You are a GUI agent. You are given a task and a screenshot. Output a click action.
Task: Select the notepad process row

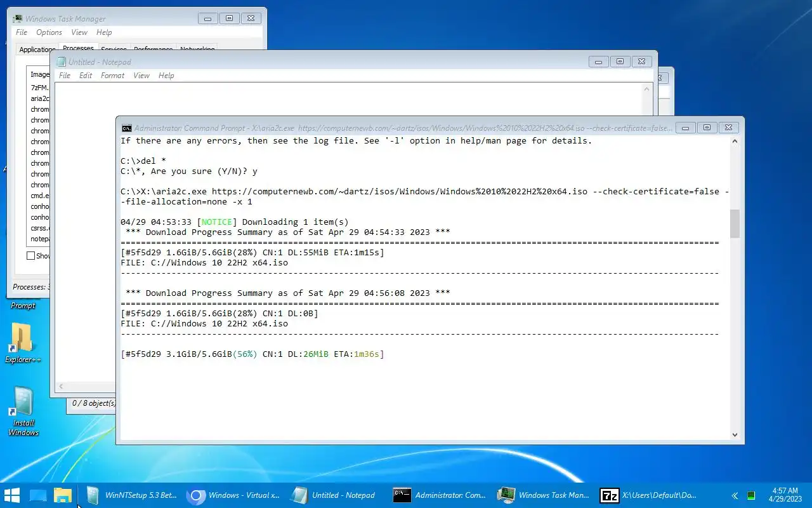[39, 239]
